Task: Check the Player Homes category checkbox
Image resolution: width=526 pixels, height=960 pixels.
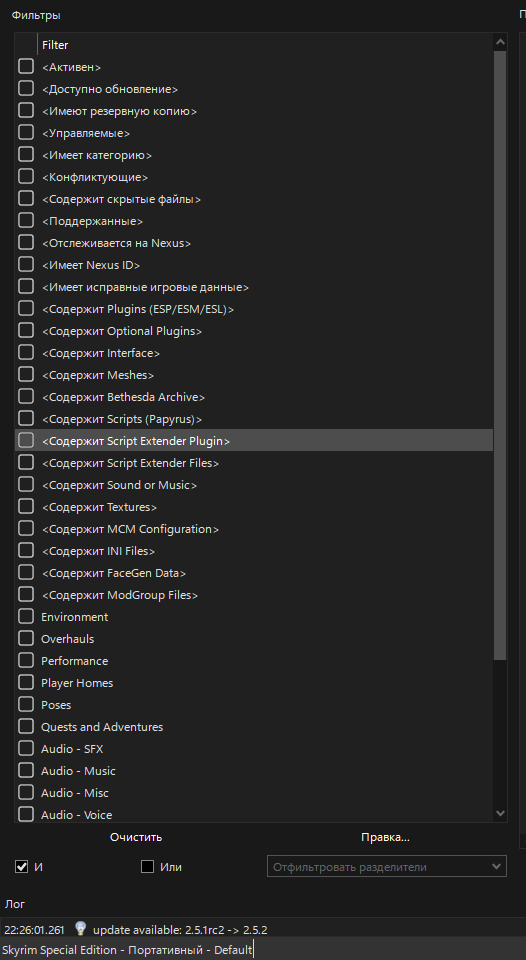Action: [x=26, y=683]
